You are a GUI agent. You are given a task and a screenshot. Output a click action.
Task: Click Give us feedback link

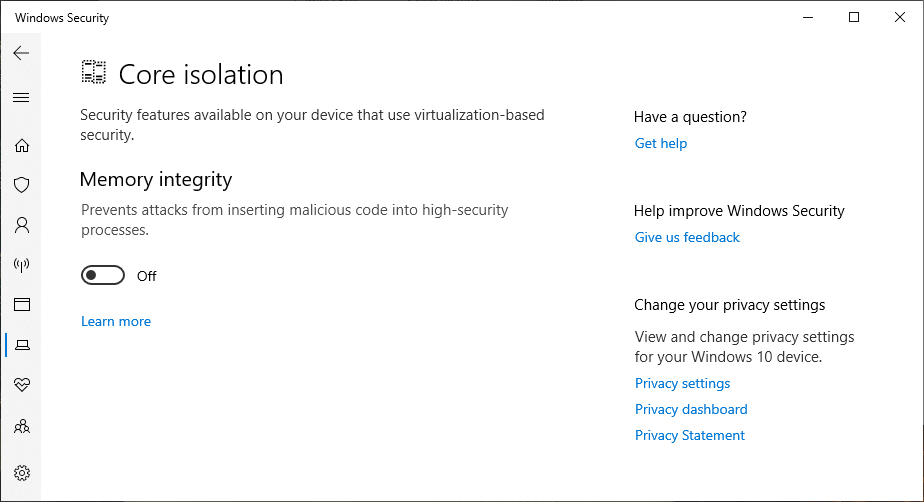687,238
